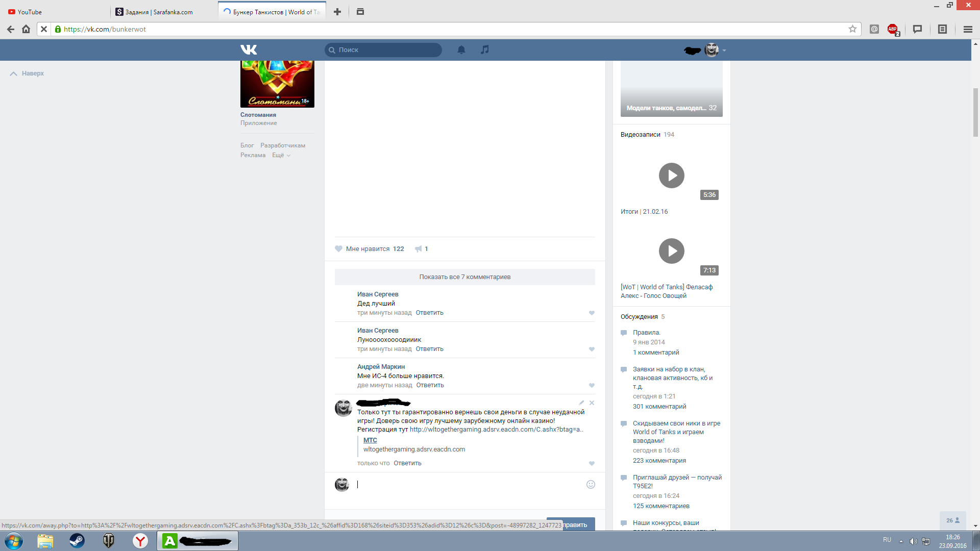Like the Луноооохоооодииик comment heart
Image resolution: width=980 pixels, height=551 pixels.
tap(592, 349)
